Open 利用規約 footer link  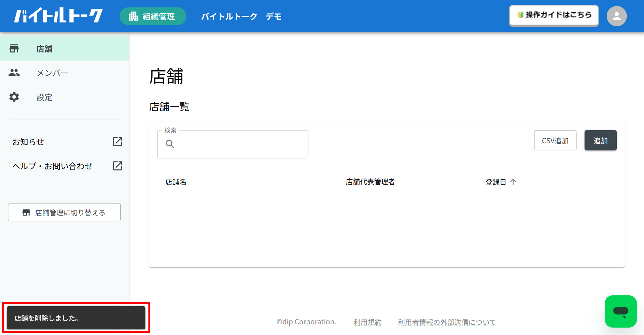(368, 322)
